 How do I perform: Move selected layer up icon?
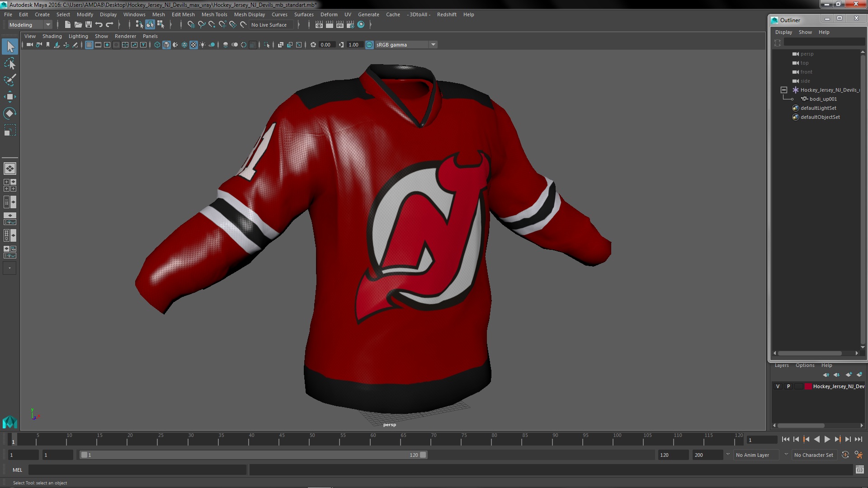(x=826, y=375)
